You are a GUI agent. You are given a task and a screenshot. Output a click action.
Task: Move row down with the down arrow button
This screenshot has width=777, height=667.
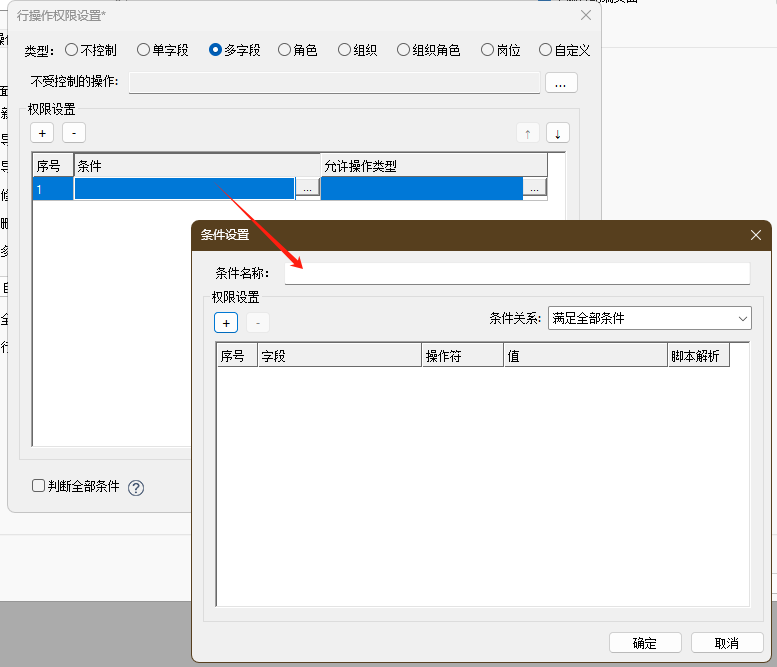[557, 133]
